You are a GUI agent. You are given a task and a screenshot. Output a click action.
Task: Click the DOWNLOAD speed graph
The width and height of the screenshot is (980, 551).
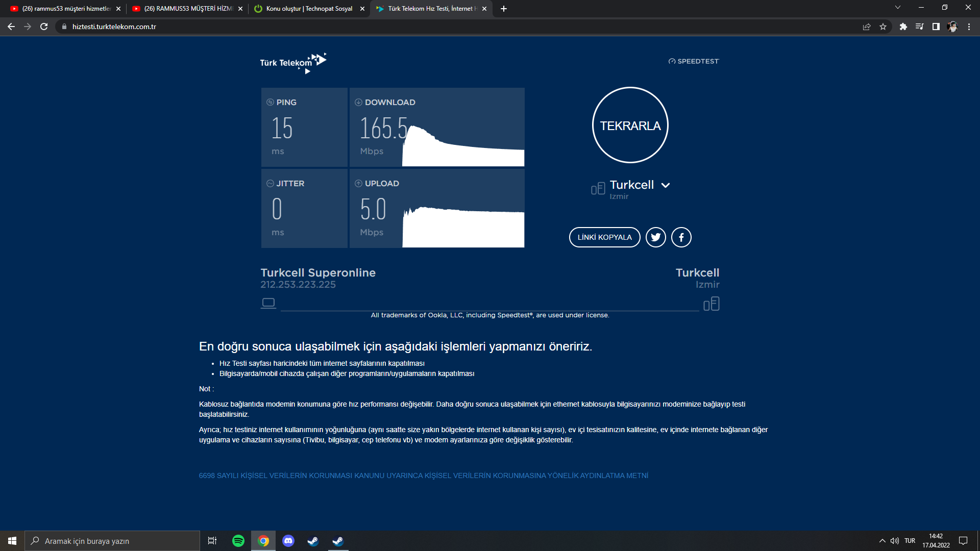pyautogui.click(x=463, y=145)
